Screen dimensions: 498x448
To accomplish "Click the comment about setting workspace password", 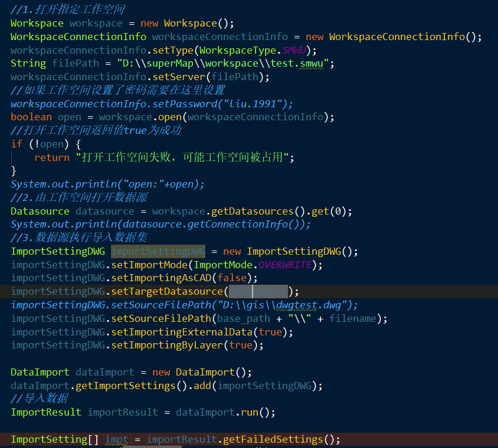I will click(118, 90).
